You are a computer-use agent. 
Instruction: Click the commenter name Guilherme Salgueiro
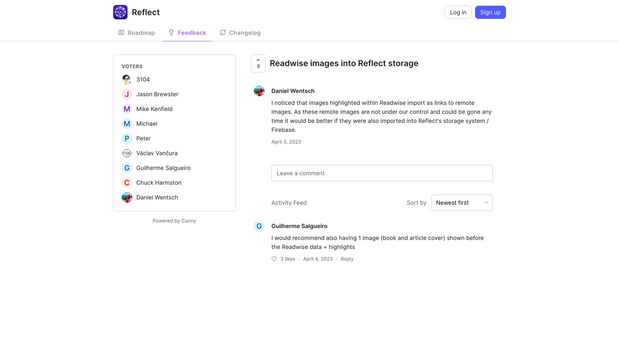tap(299, 226)
